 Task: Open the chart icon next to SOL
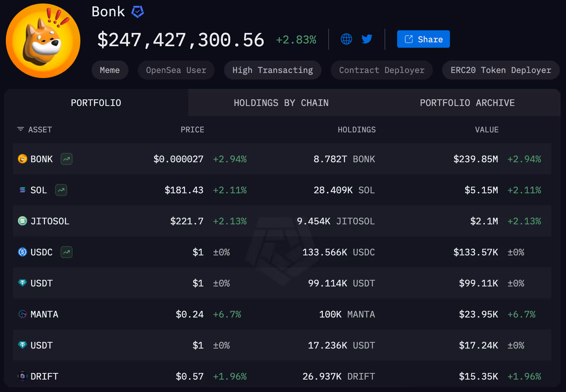[61, 190]
